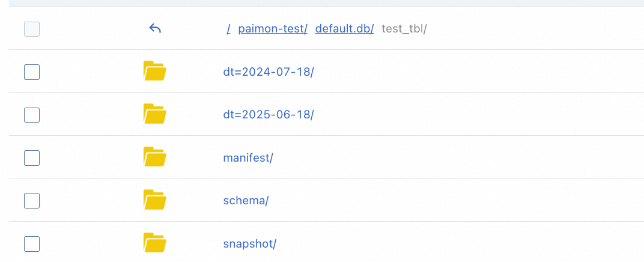Tick the manifest folder checkbox
This screenshot has height=262, width=644.
click(x=32, y=157)
